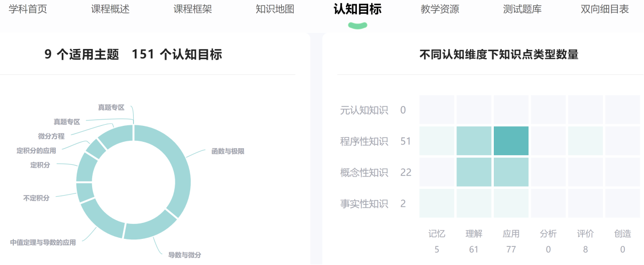Click the 不定积分 chart label

coord(36,198)
